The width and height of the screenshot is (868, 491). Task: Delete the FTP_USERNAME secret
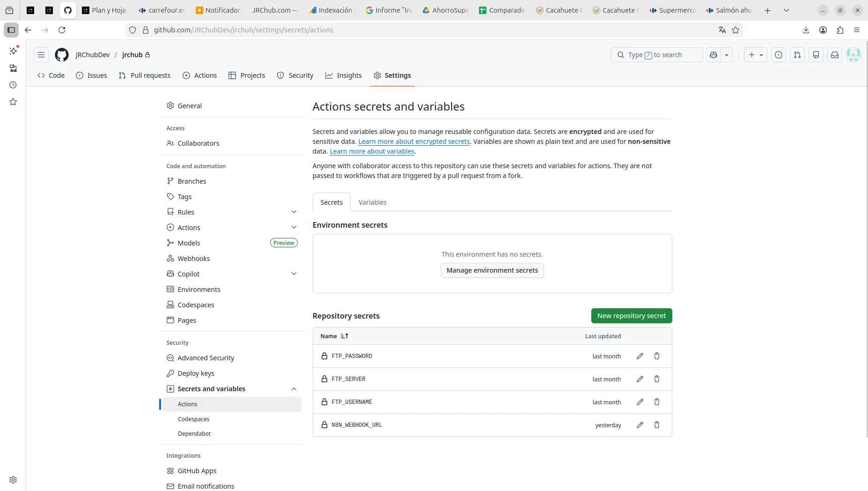coord(657,402)
